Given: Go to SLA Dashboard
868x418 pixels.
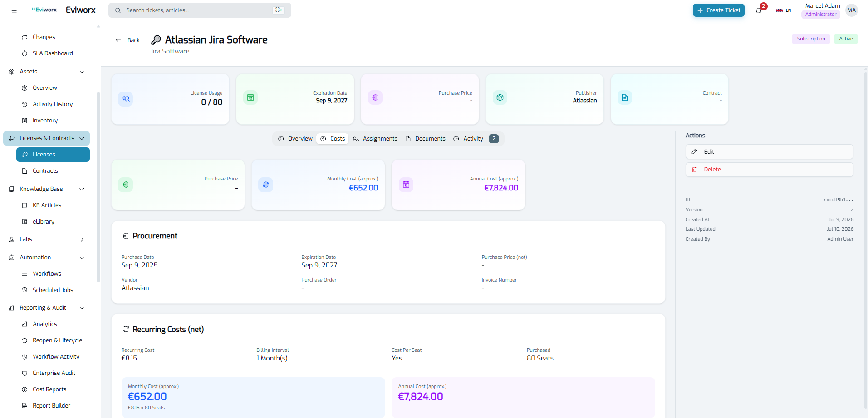Looking at the screenshot, I should click(53, 53).
